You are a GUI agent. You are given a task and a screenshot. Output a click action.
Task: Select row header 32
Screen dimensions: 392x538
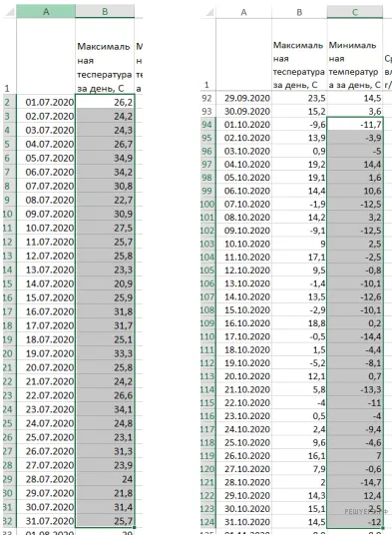[10, 521]
